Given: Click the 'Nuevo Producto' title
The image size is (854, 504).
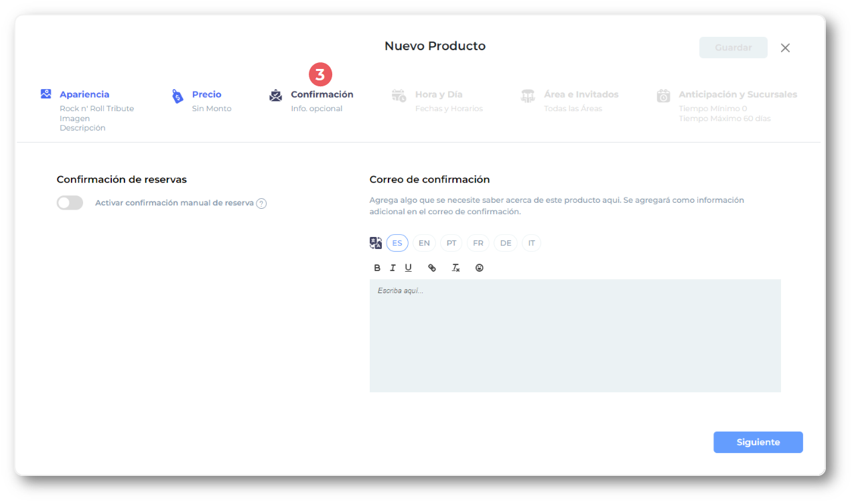Looking at the screenshot, I should pyautogui.click(x=435, y=46).
